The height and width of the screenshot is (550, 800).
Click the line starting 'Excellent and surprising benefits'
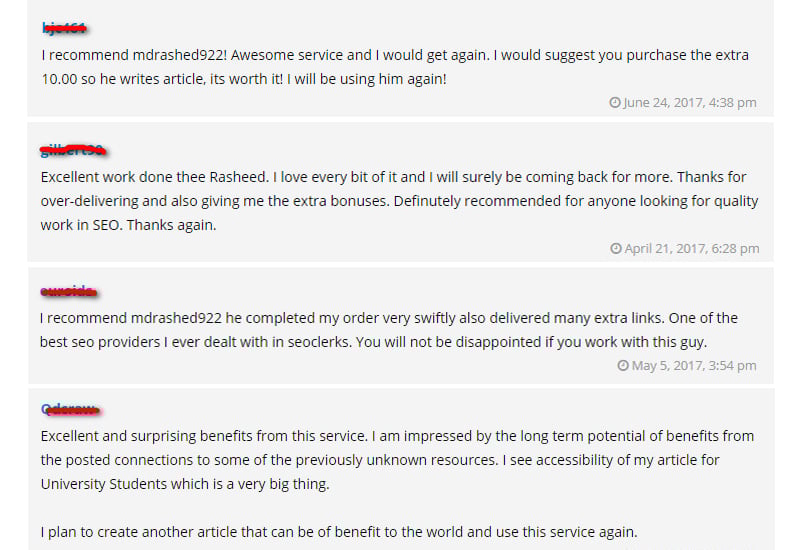(x=397, y=436)
